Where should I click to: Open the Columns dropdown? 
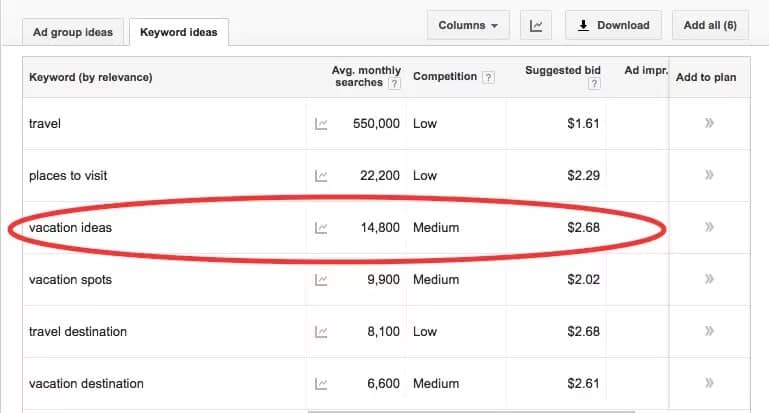pos(468,25)
